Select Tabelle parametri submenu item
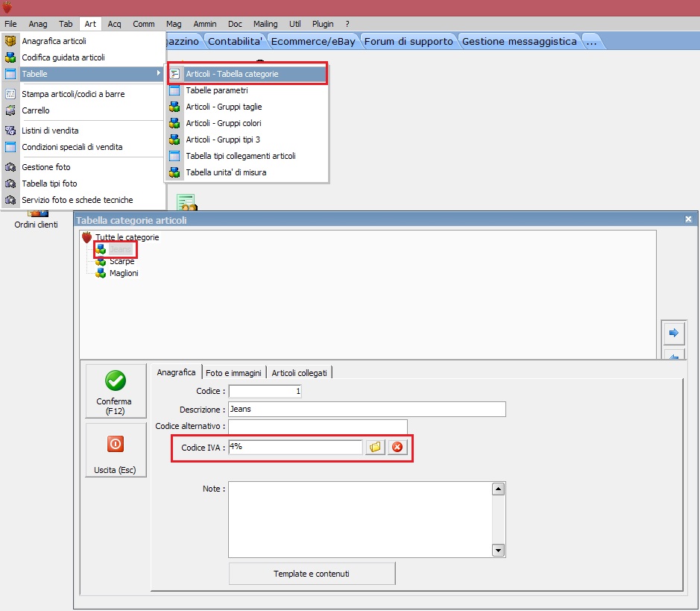Screen dimensions: 700x611 (247, 90)
